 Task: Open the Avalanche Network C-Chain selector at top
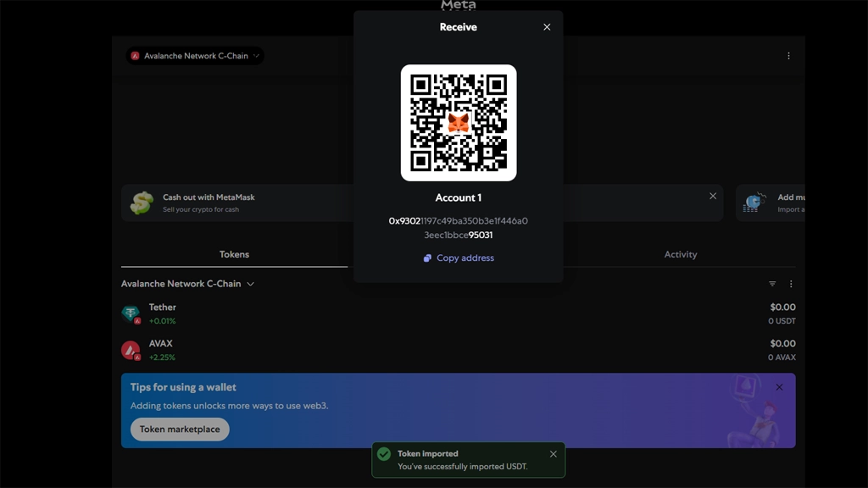pyautogui.click(x=195, y=56)
